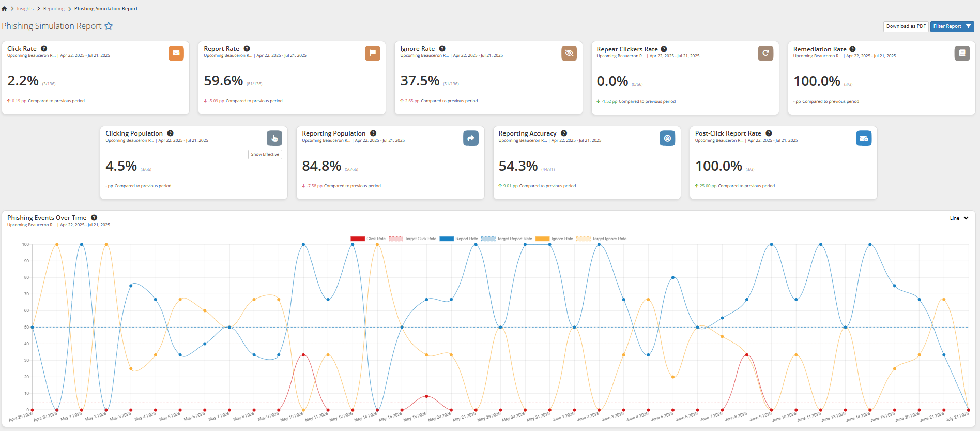Toggle Report Rate series in chart legend
Viewport: 980px width, 431px height.
[459, 239]
